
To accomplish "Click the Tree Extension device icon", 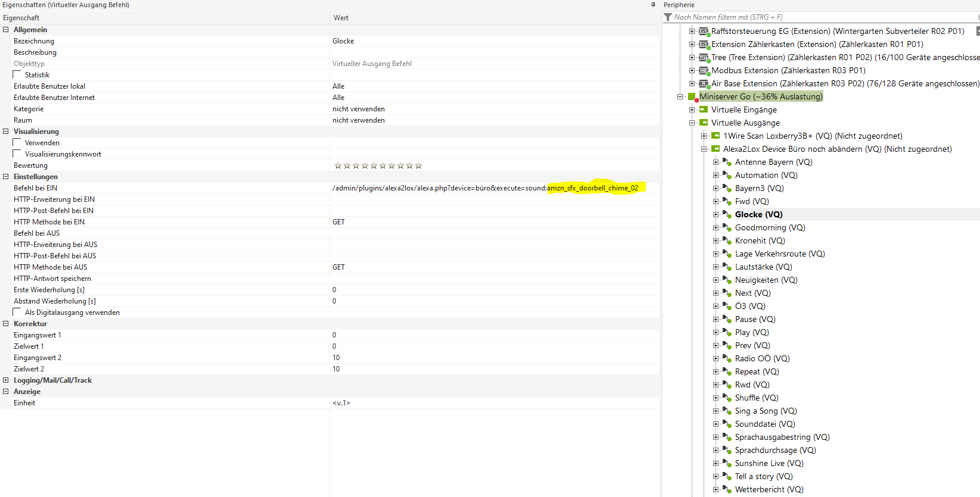I will [704, 58].
